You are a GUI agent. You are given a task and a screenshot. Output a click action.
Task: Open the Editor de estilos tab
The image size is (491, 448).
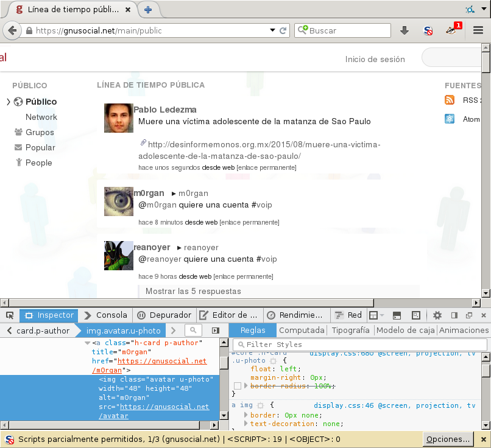tap(228, 315)
